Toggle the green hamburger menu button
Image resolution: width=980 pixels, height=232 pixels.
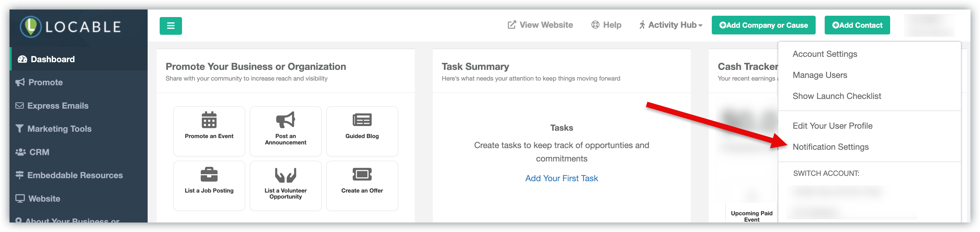click(x=170, y=26)
